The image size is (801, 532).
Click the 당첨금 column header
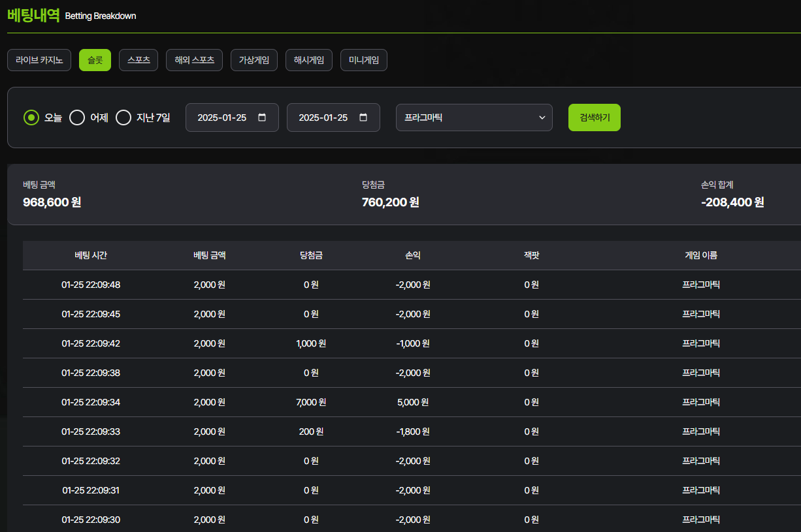coord(311,255)
